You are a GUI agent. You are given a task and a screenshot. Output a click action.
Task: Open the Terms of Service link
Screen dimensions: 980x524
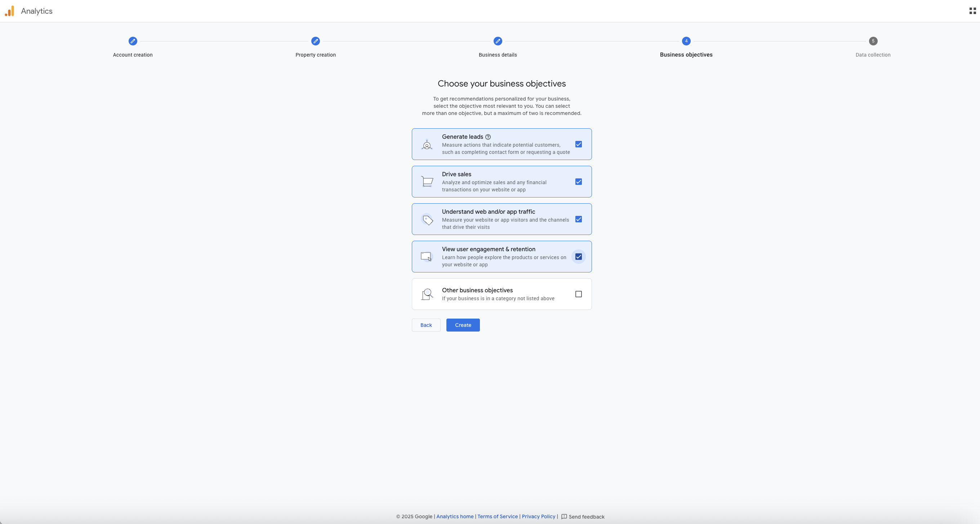point(497,516)
